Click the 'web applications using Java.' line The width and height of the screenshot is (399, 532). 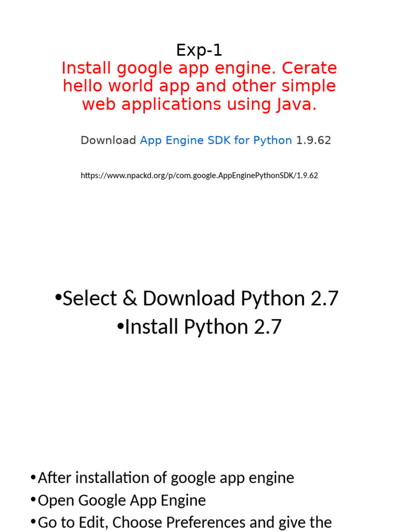tap(199, 104)
